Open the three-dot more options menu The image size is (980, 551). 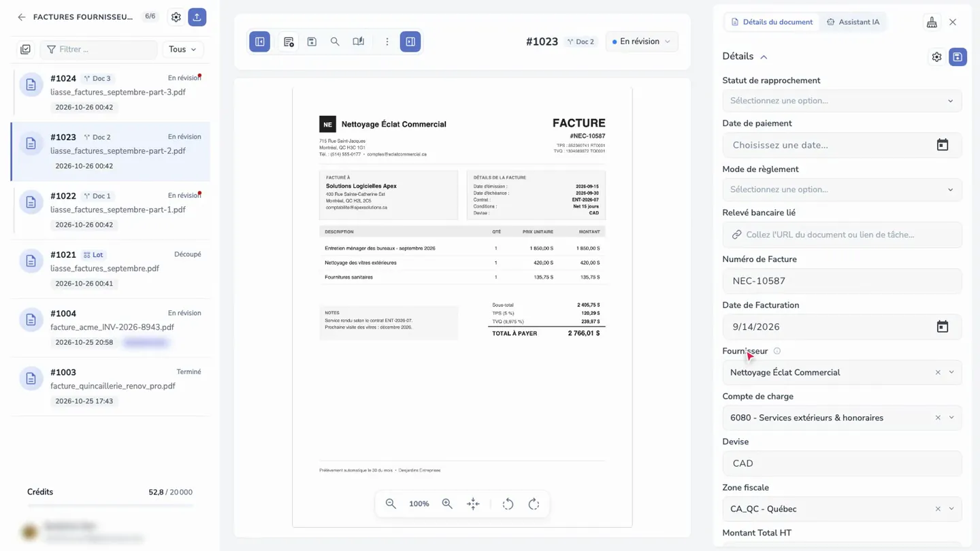pyautogui.click(x=387, y=41)
